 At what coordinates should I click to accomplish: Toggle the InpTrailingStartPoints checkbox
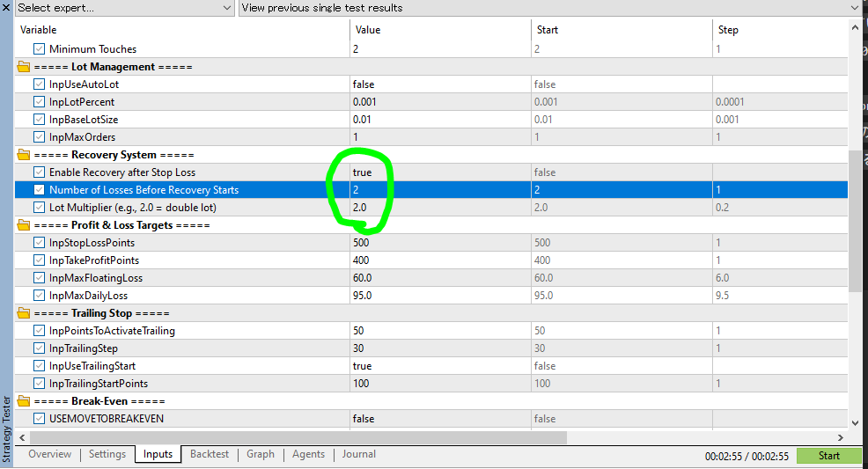click(39, 384)
